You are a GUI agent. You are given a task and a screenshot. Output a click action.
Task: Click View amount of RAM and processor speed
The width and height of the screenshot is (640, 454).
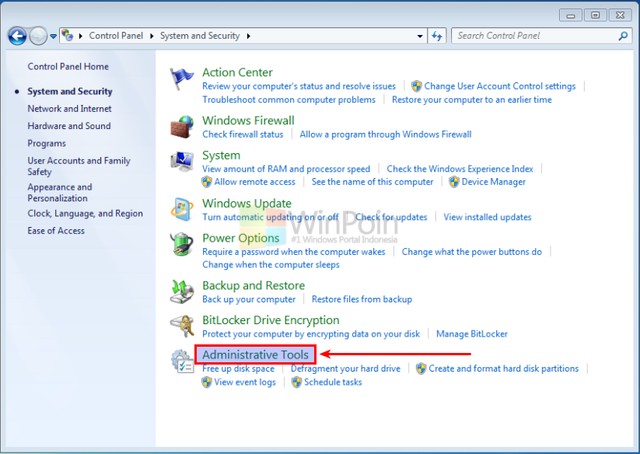[x=286, y=169]
